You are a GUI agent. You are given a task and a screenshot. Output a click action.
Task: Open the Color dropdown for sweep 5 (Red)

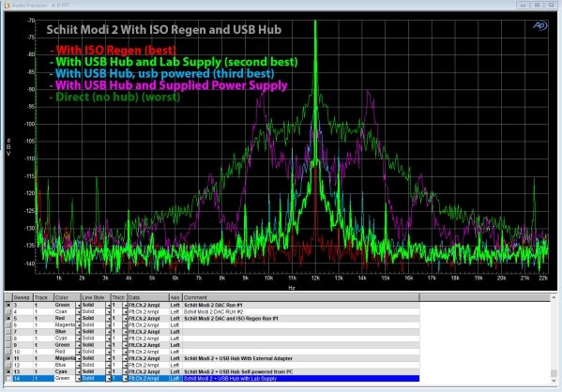point(78,318)
